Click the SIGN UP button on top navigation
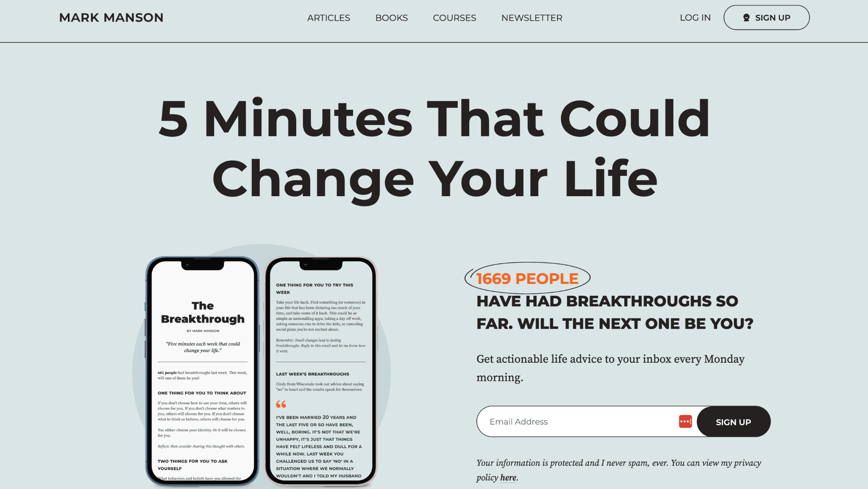 (767, 17)
